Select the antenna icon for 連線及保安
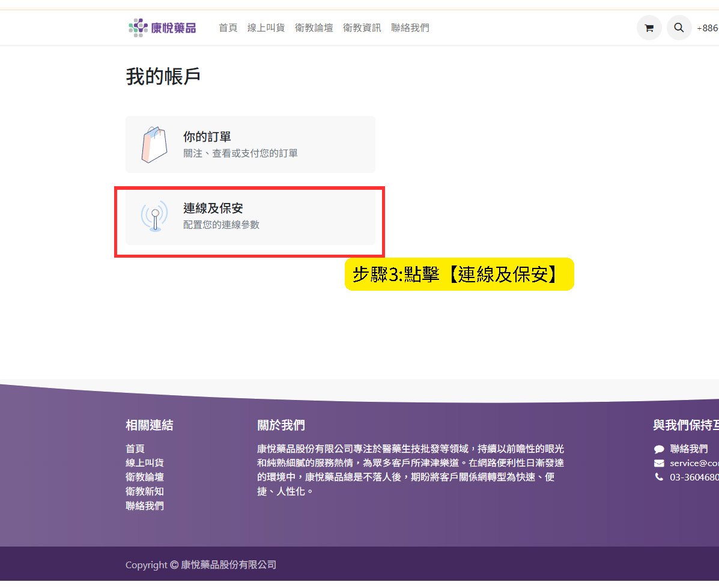 tap(154, 216)
